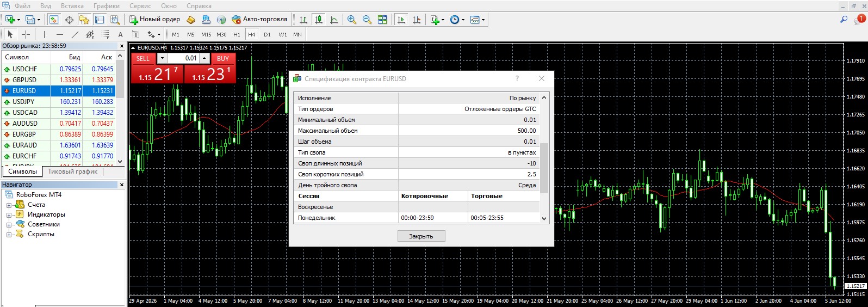This screenshot has width=868, height=307.
Task: Open the Сервис menu
Action: click(x=140, y=6)
